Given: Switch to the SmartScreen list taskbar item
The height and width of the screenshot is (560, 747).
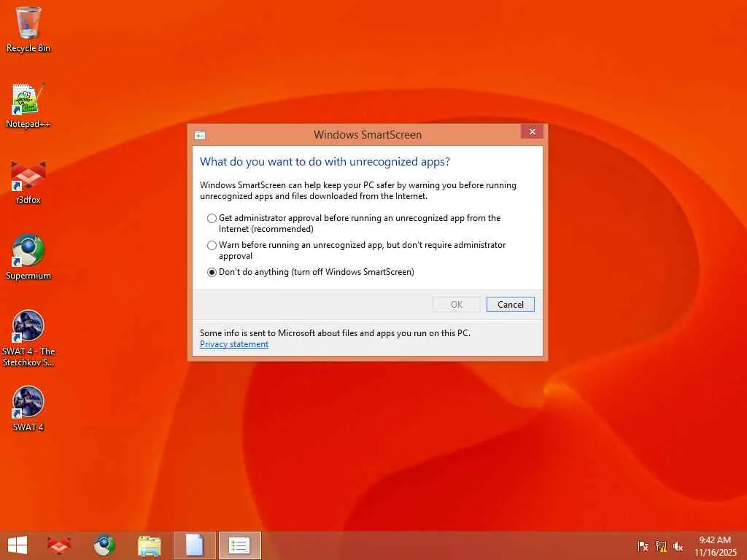Looking at the screenshot, I should tap(239, 545).
